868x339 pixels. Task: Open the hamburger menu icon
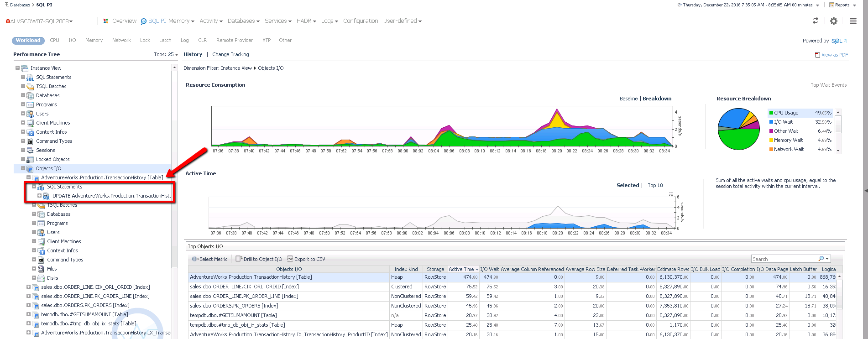coord(853,21)
